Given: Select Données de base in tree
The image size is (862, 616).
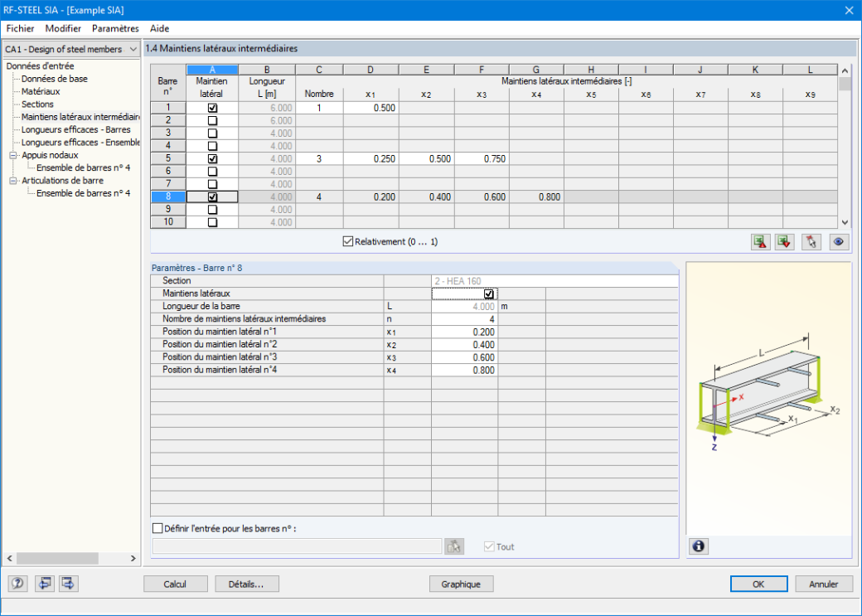Looking at the screenshot, I should coord(55,79).
